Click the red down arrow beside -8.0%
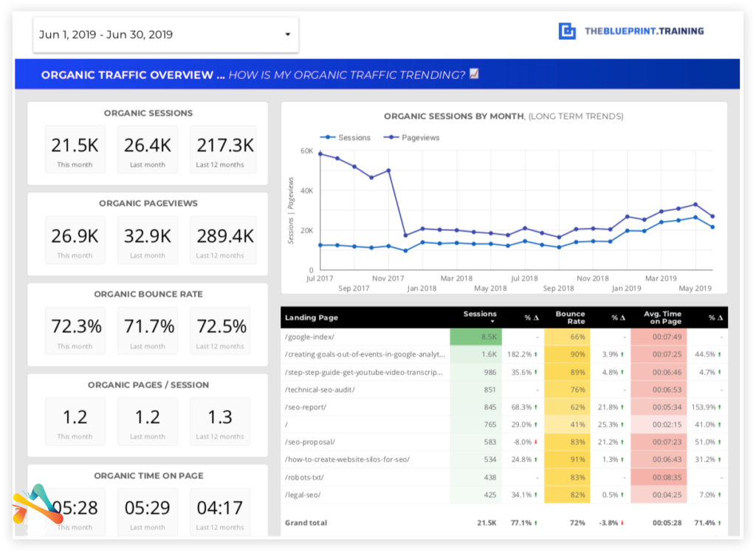The image size is (756, 553). point(535,442)
